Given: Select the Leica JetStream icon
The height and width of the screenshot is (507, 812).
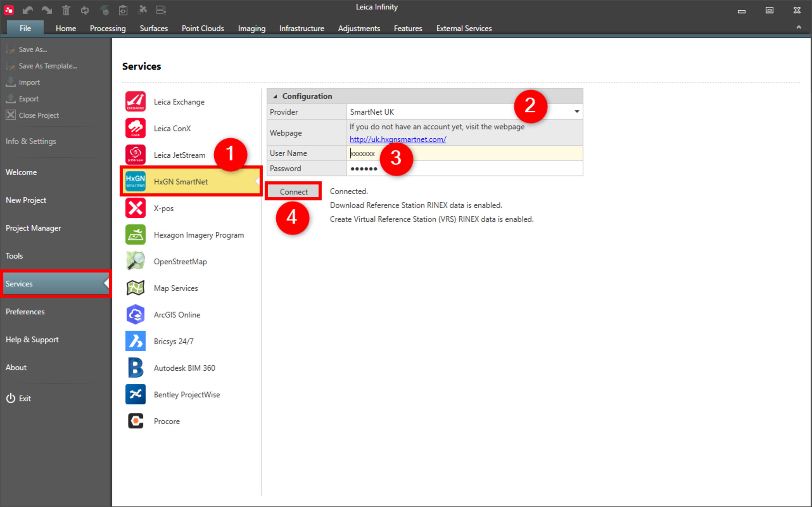Looking at the screenshot, I should pyautogui.click(x=135, y=155).
